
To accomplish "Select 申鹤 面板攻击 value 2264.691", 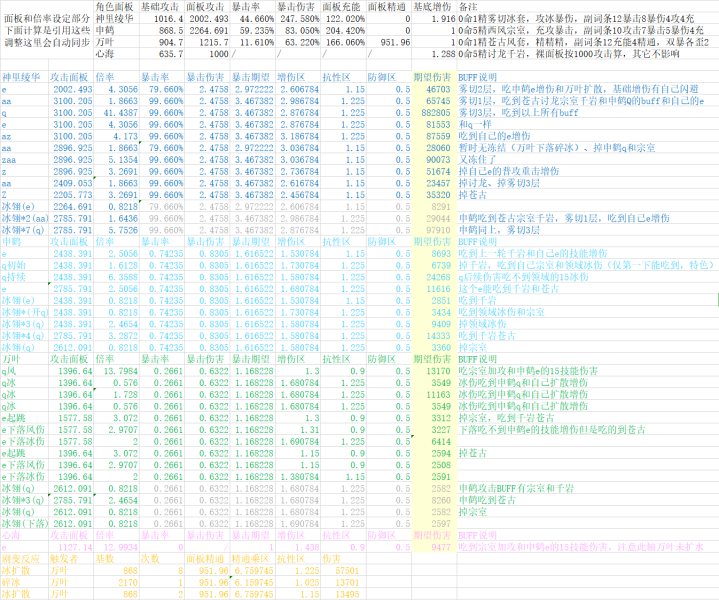I will 208,30.
